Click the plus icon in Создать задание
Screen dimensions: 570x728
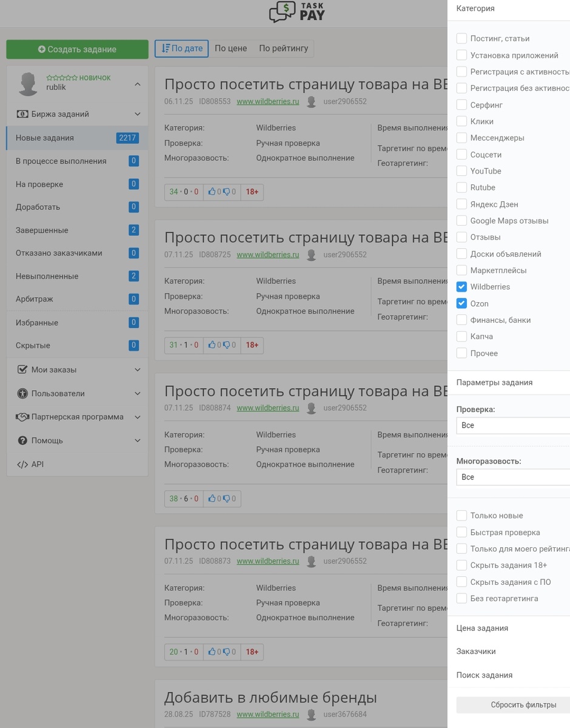[x=42, y=49]
